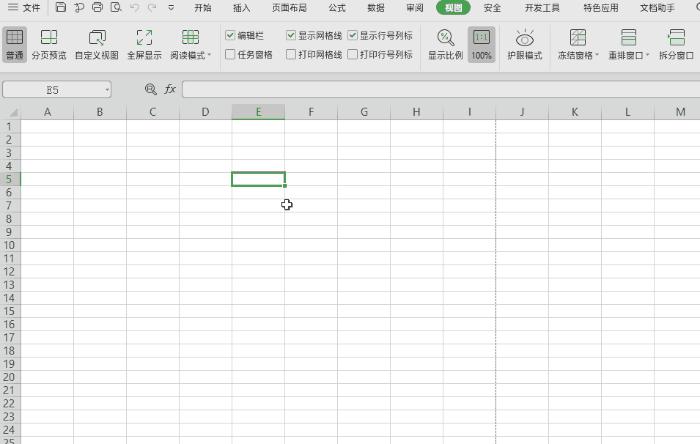Viewport: 700px width, 444px height.
Task: Toggle Print Gridlines (打印网格线) checkbox
Action: coord(291,54)
